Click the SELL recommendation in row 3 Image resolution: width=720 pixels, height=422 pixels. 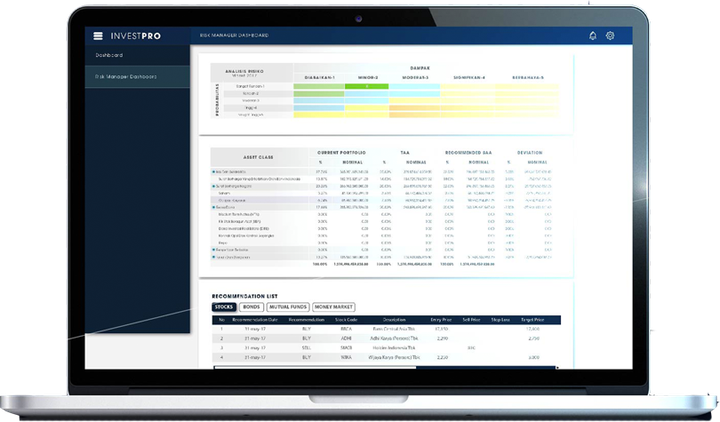[306, 348]
